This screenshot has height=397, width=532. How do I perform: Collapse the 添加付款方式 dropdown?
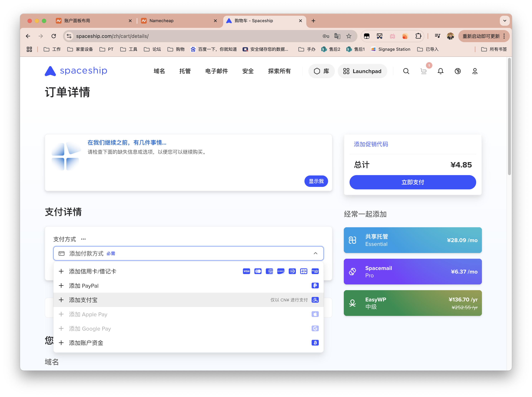pyautogui.click(x=315, y=253)
